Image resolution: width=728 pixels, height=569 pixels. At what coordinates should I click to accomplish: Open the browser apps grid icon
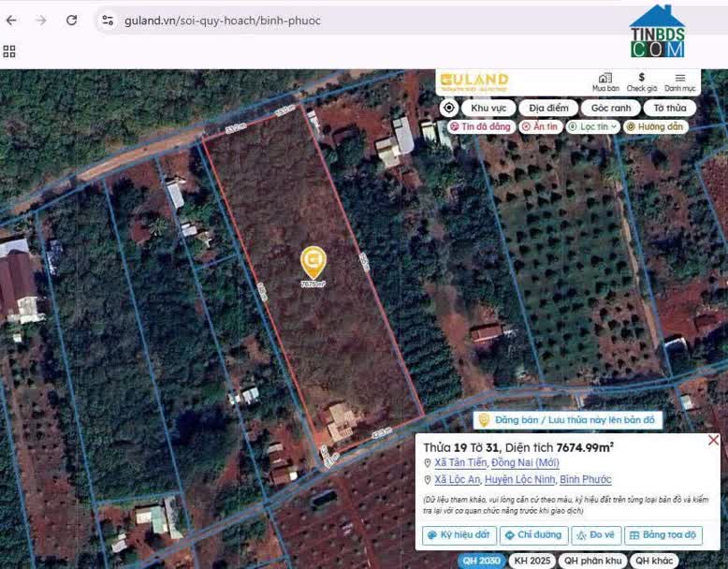point(10,51)
